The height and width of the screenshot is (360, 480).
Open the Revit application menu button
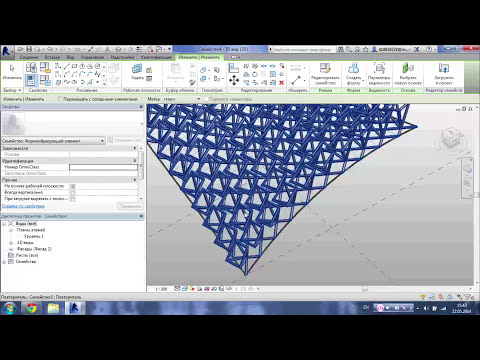[x=7, y=51]
